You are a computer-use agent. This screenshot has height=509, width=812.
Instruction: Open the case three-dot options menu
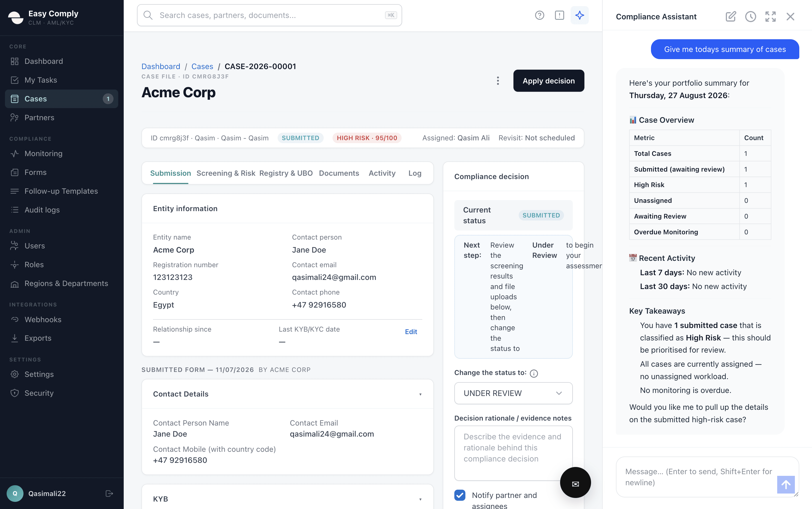(498, 81)
